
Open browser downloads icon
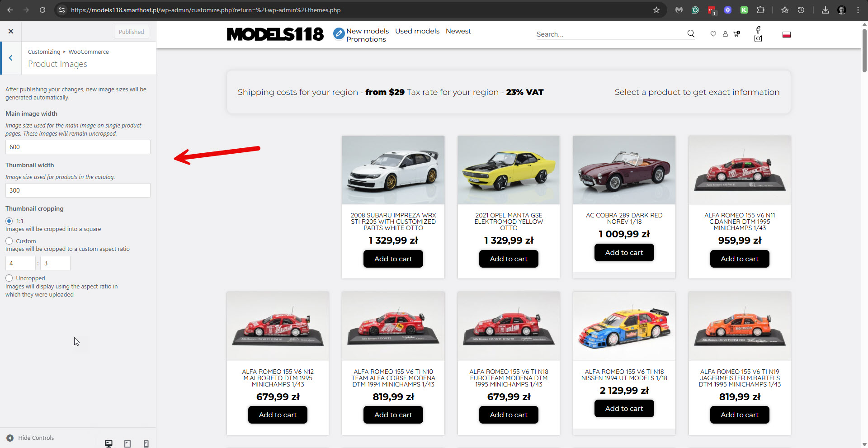click(x=826, y=10)
